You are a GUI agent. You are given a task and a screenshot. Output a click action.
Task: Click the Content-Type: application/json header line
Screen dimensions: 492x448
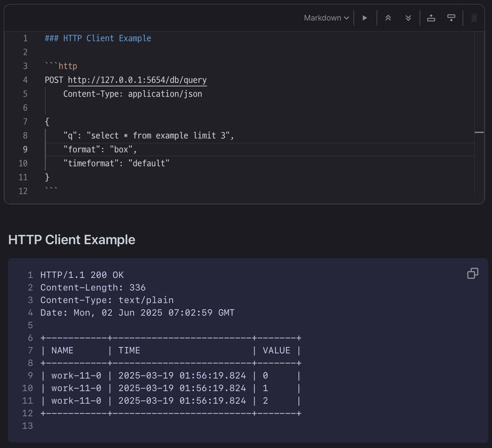pyautogui.click(x=133, y=94)
